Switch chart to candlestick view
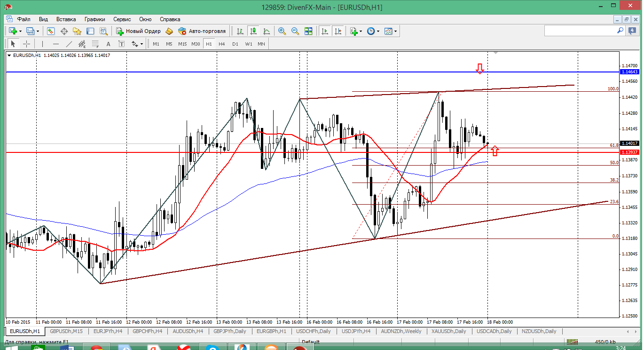 click(x=253, y=31)
